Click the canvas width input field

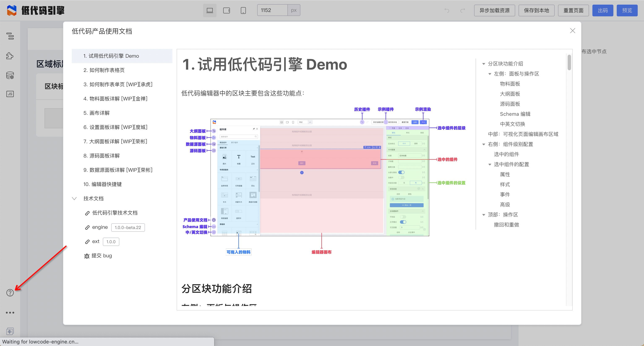[x=272, y=10]
